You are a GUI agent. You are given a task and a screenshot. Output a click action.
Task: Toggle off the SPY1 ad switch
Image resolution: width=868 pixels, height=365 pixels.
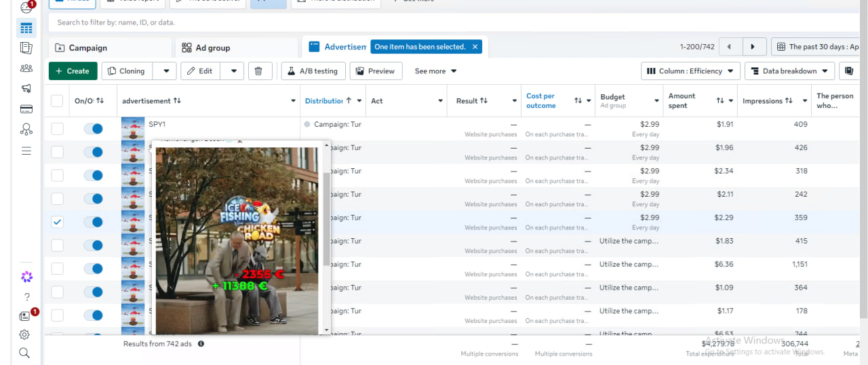[x=93, y=129]
